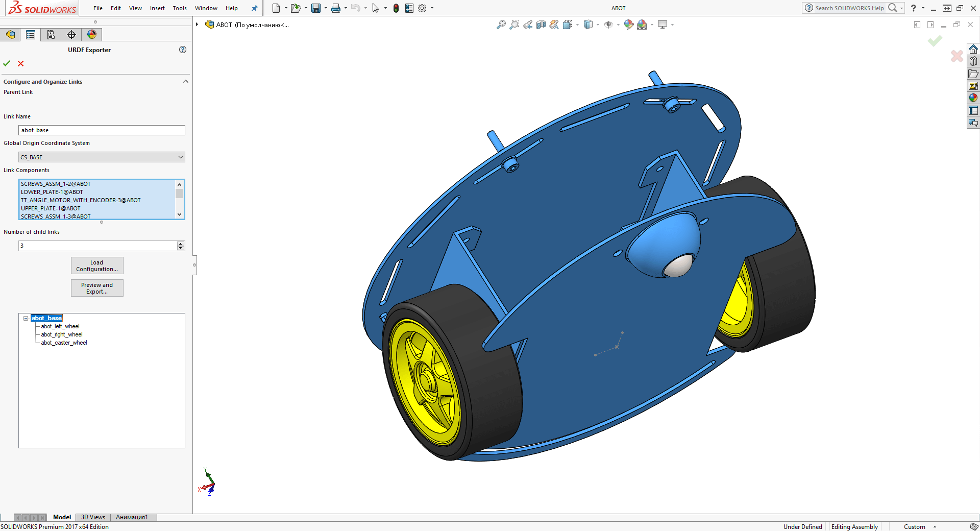Screen dimensions: 980x531
Task: Open the CS_BASE coordinate system dropdown
Action: 102,157
